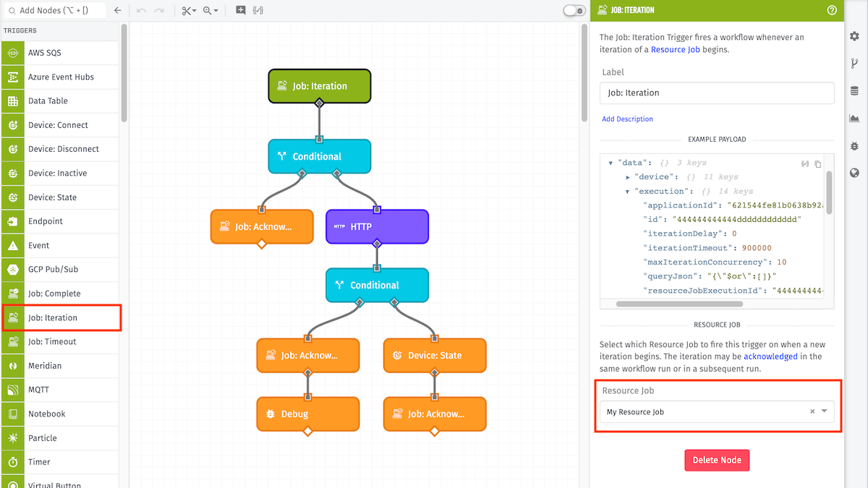This screenshot has width=868, height=488.
Task: Select Device: Connect trigger
Action: pyautogui.click(x=59, y=125)
